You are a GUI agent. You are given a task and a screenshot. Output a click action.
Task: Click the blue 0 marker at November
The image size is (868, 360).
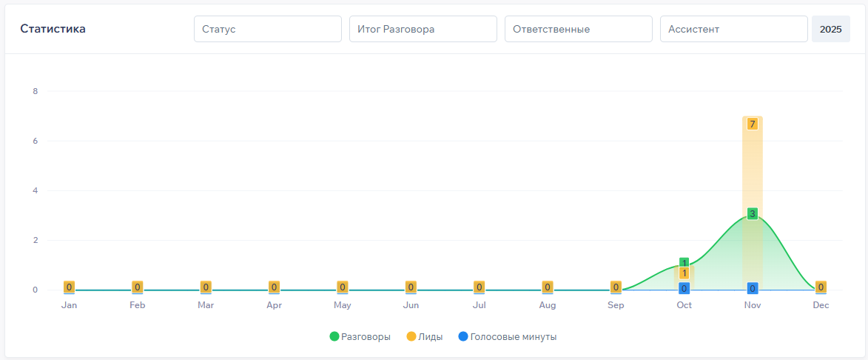click(x=752, y=288)
